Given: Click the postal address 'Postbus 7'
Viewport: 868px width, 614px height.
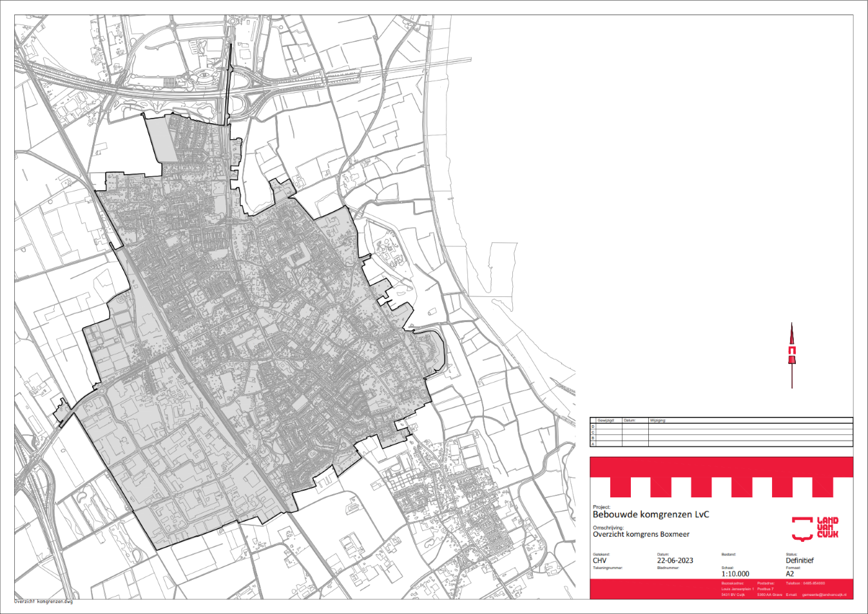Looking at the screenshot, I should click(x=766, y=589).
